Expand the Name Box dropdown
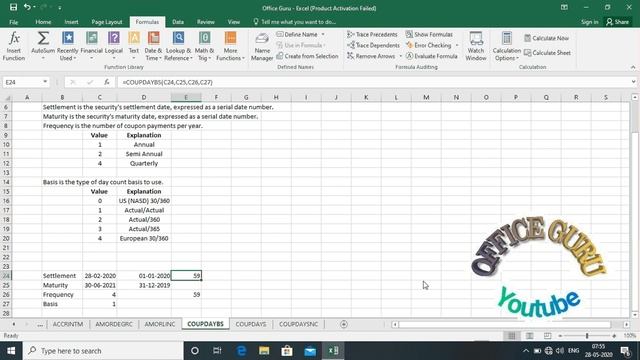The image size is (640, 360). click(x=45, y=82)
